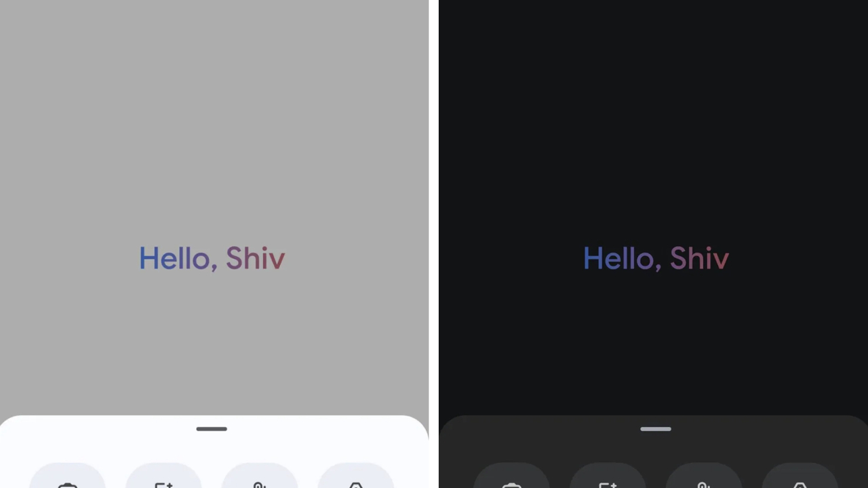The width and height of the screenshot is (868, 488).
Task: Tap the Drive icon in the dark sheet
Action: coord(800,484)
